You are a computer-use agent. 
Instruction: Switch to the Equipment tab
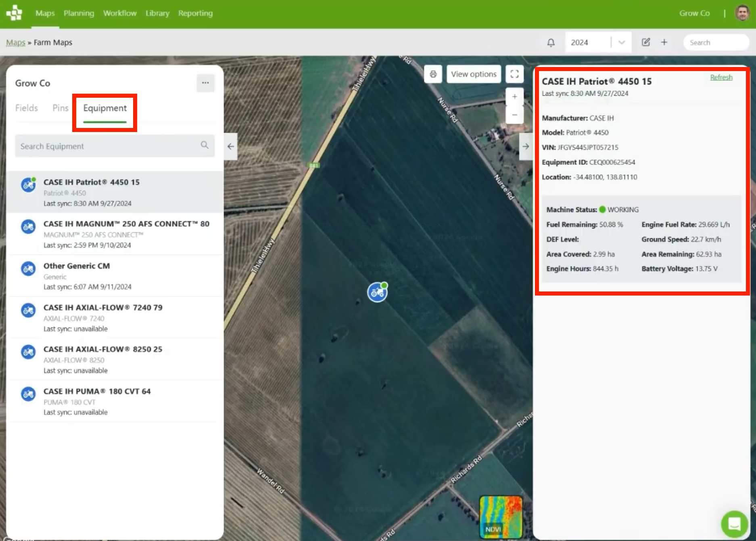coord(105,108)
